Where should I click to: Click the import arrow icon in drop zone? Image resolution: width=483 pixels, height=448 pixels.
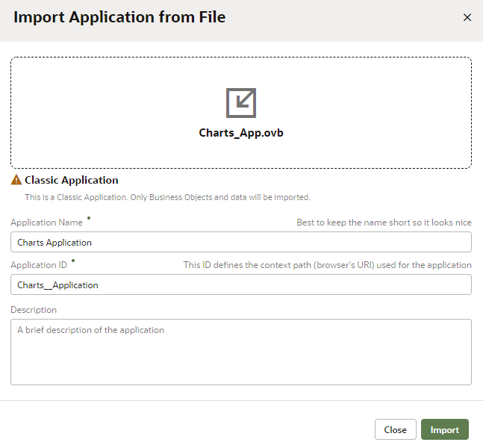(241, 103)
